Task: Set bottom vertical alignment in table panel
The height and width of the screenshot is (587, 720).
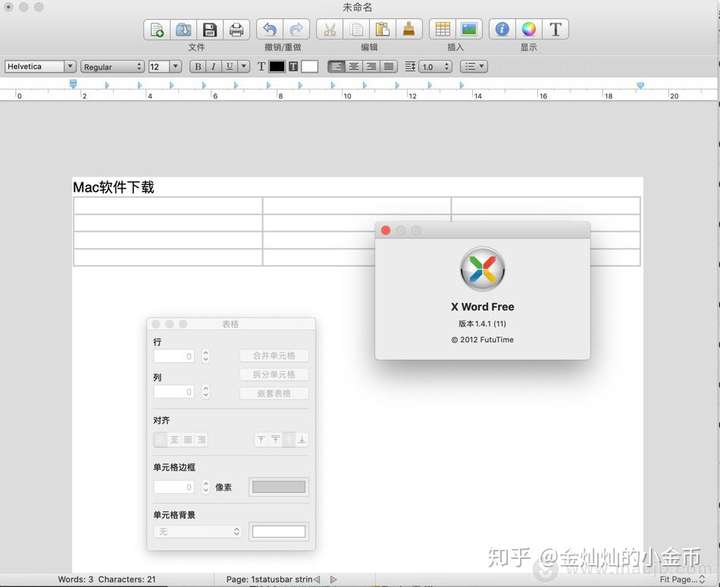Action: pos(302,440)
